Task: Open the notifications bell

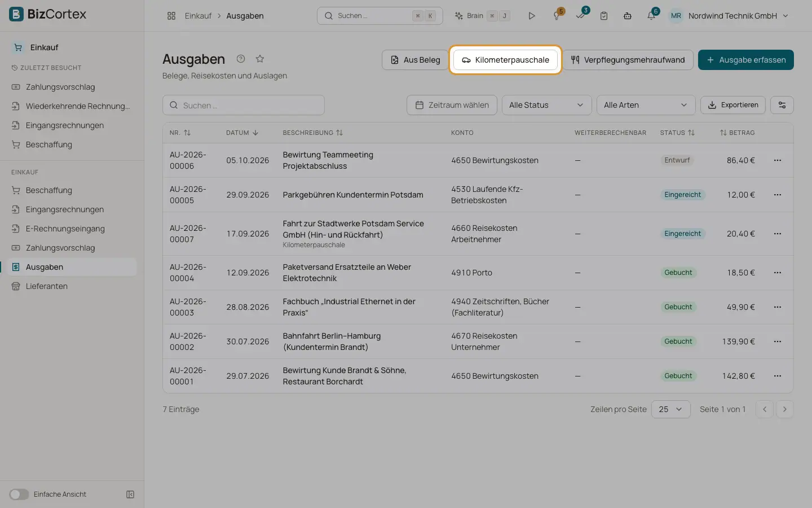Action: tap(651, 16)
